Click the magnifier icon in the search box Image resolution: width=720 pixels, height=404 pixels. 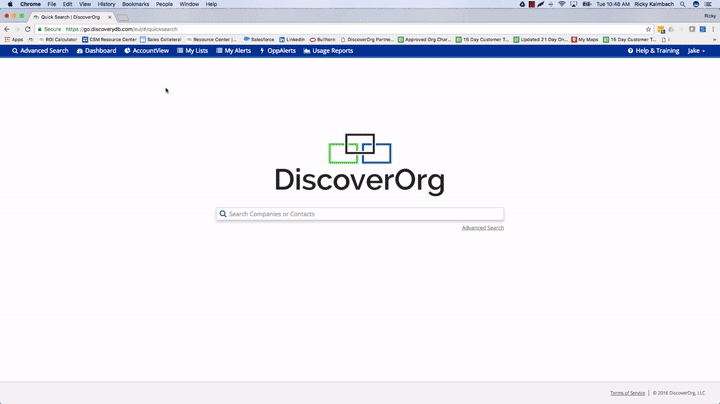point(223,214)
